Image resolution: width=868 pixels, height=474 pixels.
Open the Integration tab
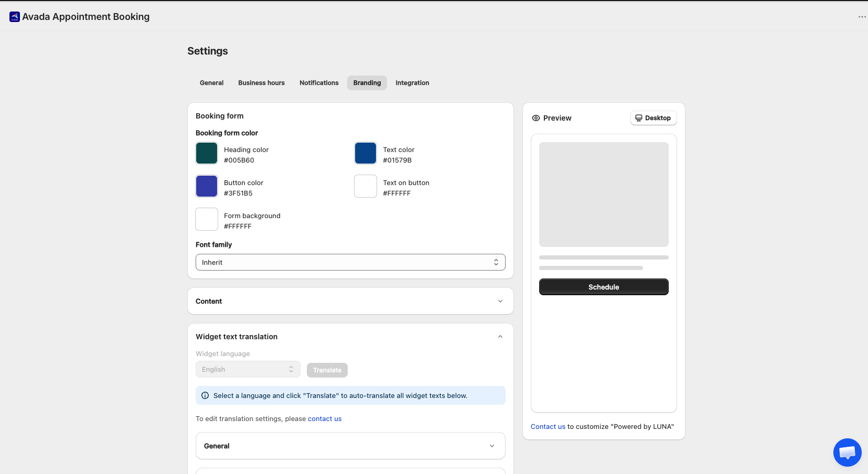412,83
